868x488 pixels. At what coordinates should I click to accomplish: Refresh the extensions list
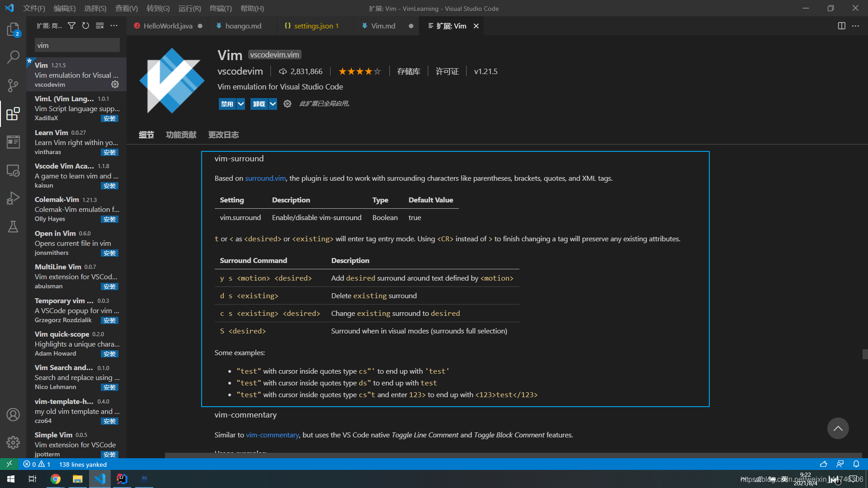point(85,26)
